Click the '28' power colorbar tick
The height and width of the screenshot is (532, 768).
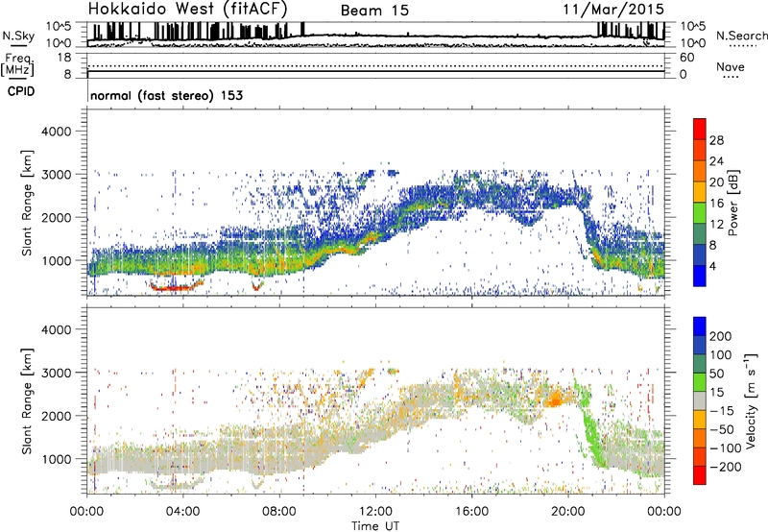(x=716, y=140)
